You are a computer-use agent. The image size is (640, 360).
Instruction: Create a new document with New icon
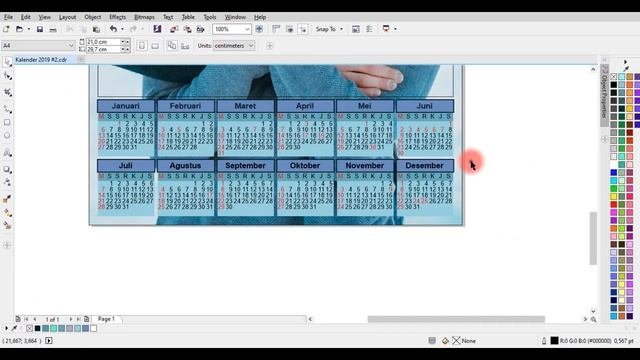(x=6, y=29)
